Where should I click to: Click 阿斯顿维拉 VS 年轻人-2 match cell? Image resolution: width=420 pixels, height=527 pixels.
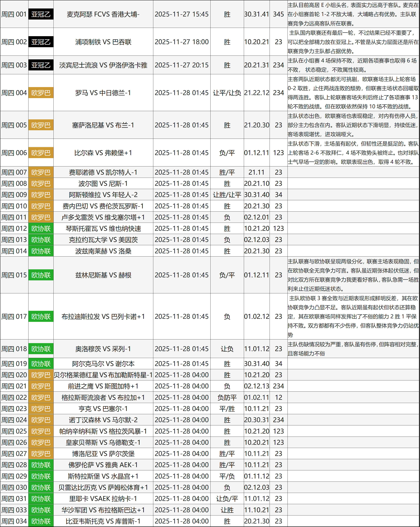pos(103,195)
